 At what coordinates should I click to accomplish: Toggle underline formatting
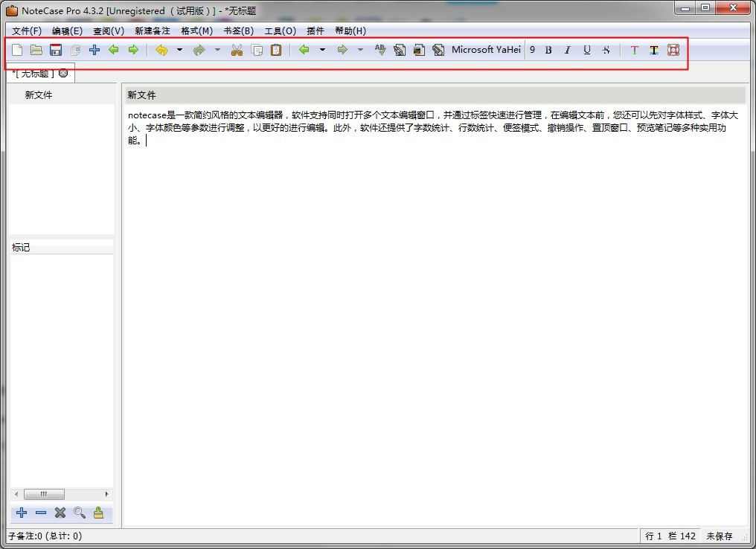587,50
